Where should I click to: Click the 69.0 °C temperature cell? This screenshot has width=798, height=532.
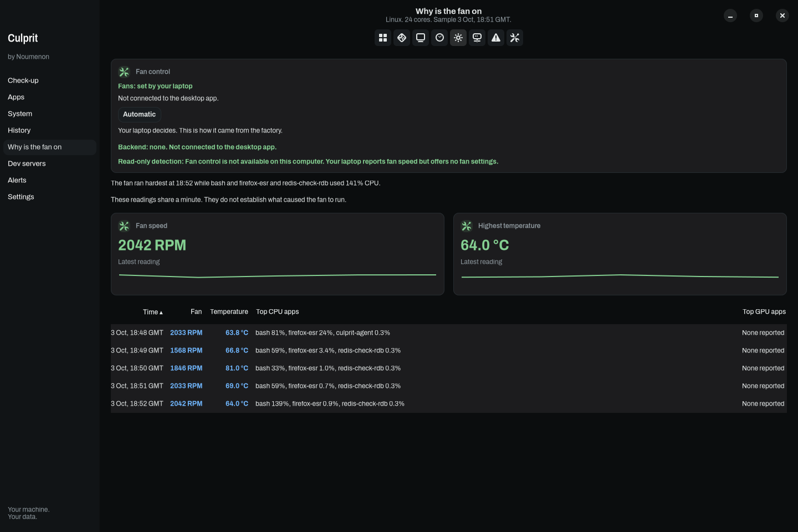click(237, 386)
